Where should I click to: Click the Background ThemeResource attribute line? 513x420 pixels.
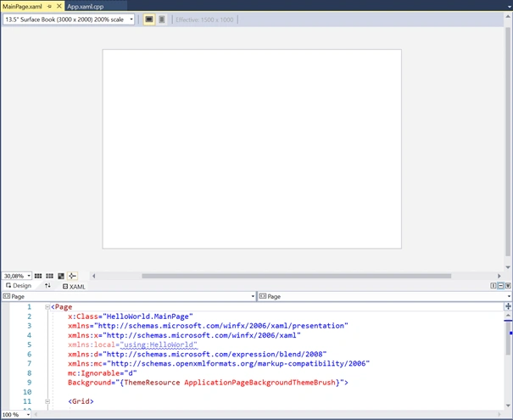208,383
